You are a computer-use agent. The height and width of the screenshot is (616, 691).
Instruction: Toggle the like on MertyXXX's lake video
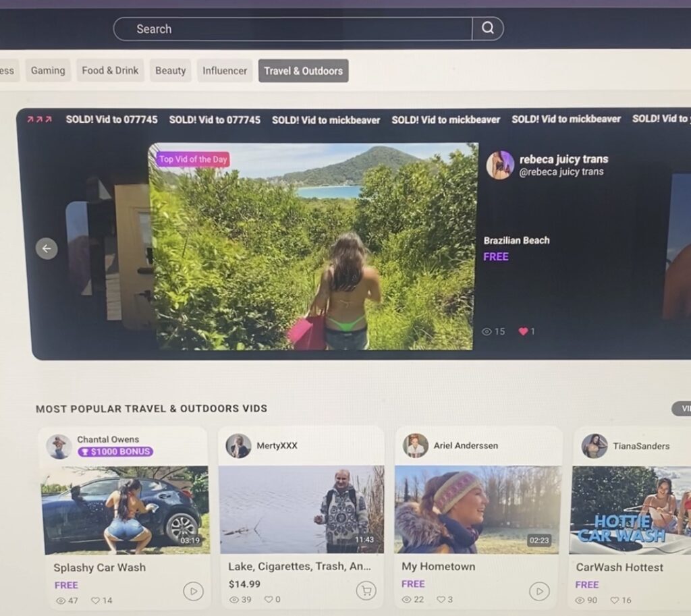(268, 599)
